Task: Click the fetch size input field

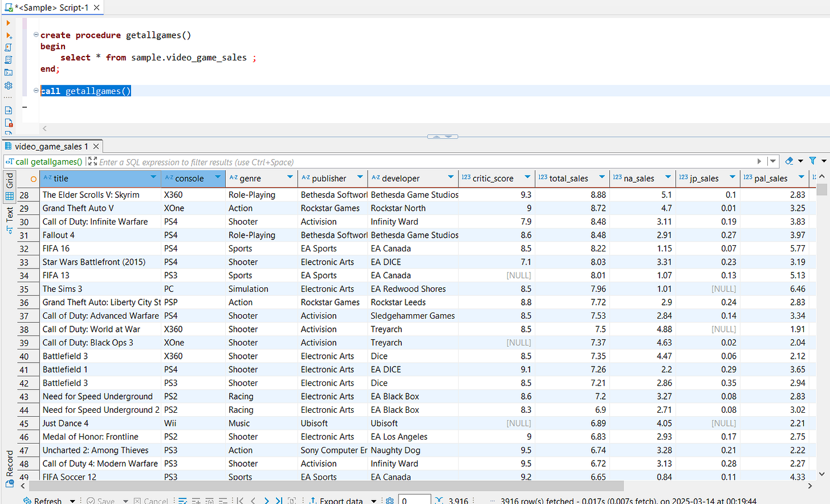Action: pos(414,500)
